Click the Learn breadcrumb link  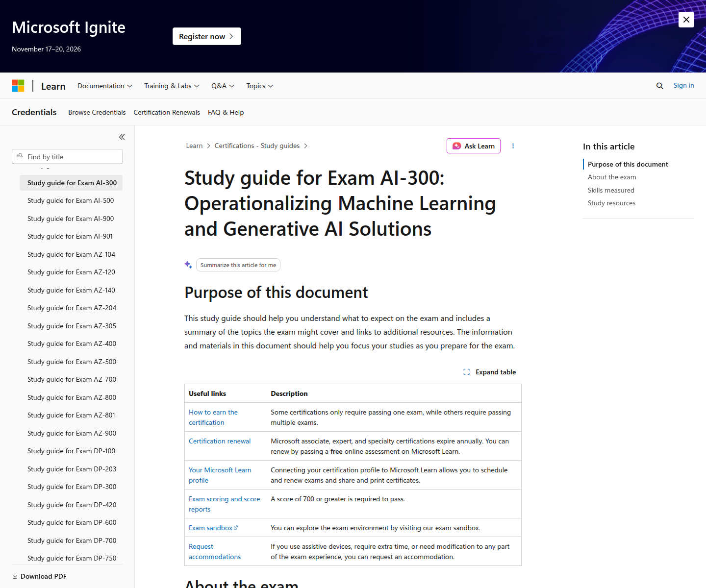194,146
